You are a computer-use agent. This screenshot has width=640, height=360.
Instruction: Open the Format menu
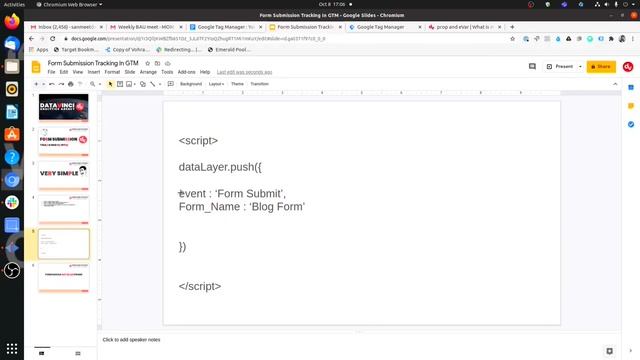coord(112,72)
